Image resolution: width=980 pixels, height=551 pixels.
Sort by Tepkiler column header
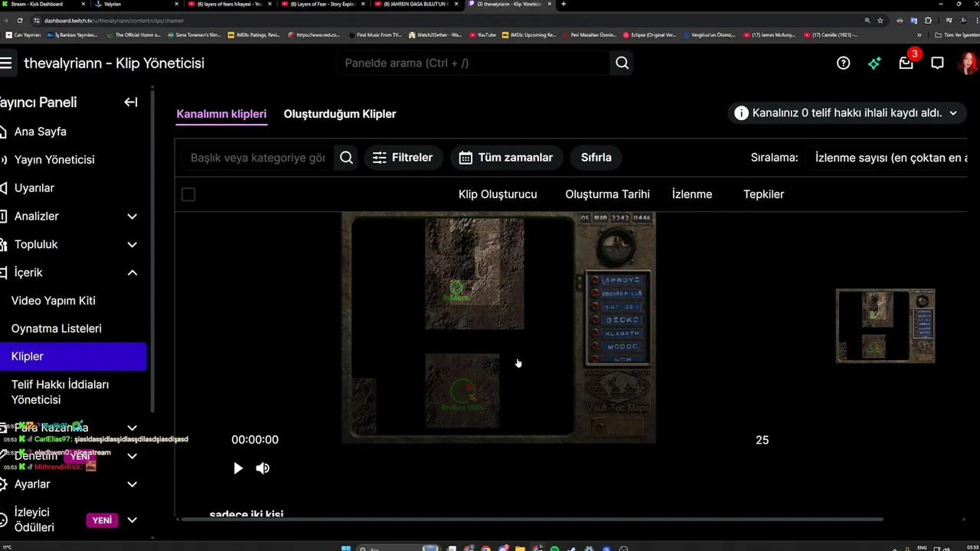[764, 194]
